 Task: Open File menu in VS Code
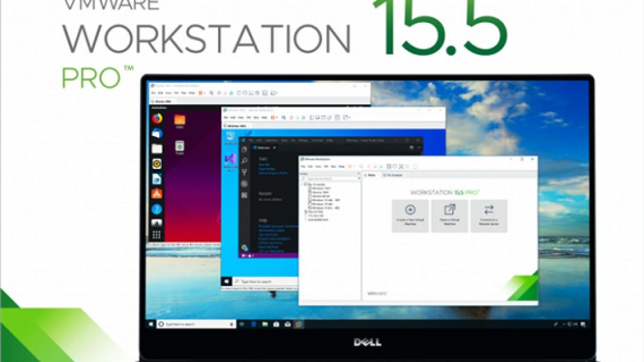pyautogui.click(x=251, y=141)
